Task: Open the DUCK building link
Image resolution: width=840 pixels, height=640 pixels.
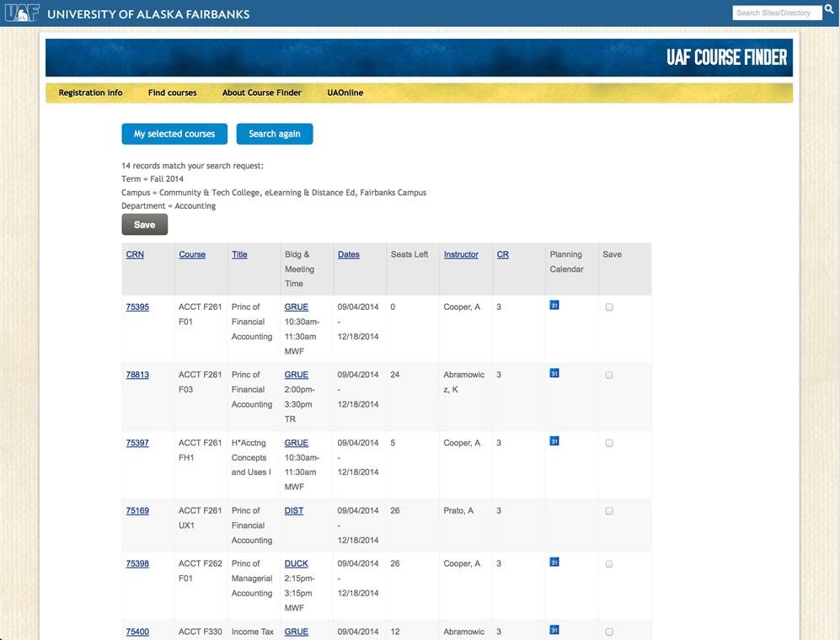Action: 297,563
